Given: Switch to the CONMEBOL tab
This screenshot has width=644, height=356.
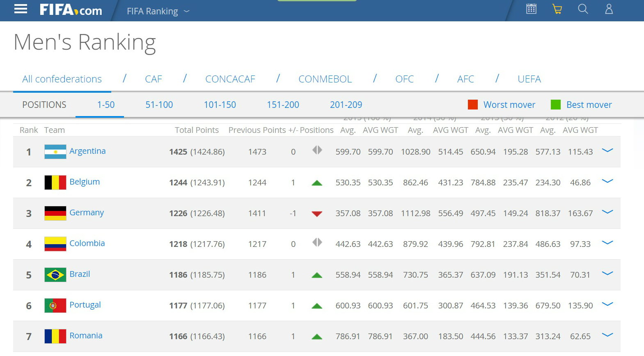Looking at the screenshot, I should pyautogui.click(x=325, y=79).
